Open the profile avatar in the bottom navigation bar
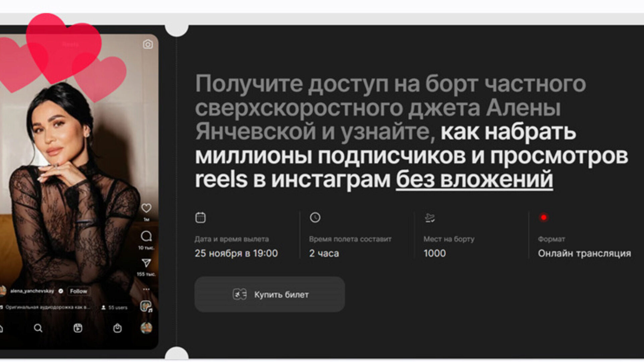Screen dimensions: 644x362 coord(146,328)
